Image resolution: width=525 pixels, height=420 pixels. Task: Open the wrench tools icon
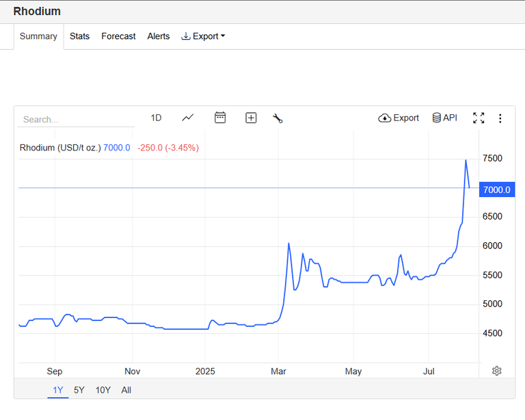278,118
